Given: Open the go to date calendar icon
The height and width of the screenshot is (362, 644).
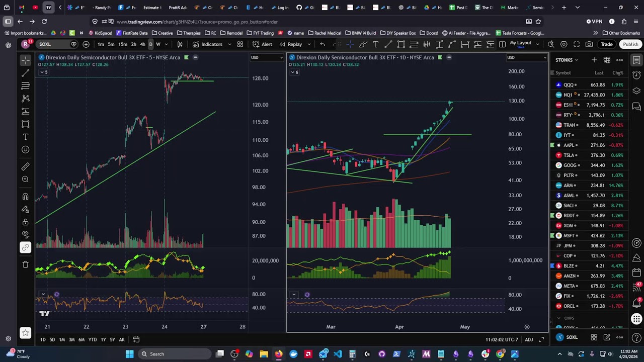Looking at the screenshot, I should pyautogui.click(x=136, y=340).
